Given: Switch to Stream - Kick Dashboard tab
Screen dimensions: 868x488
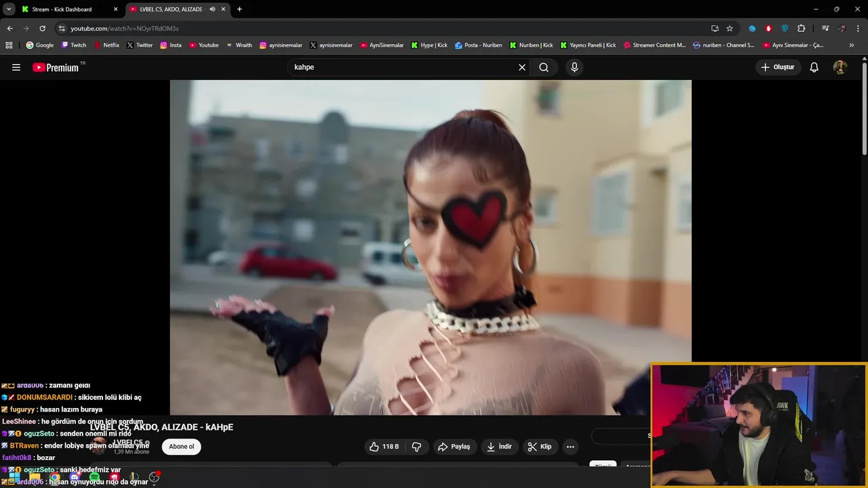Looking at the screenshot, I should [x=70, y=9].
